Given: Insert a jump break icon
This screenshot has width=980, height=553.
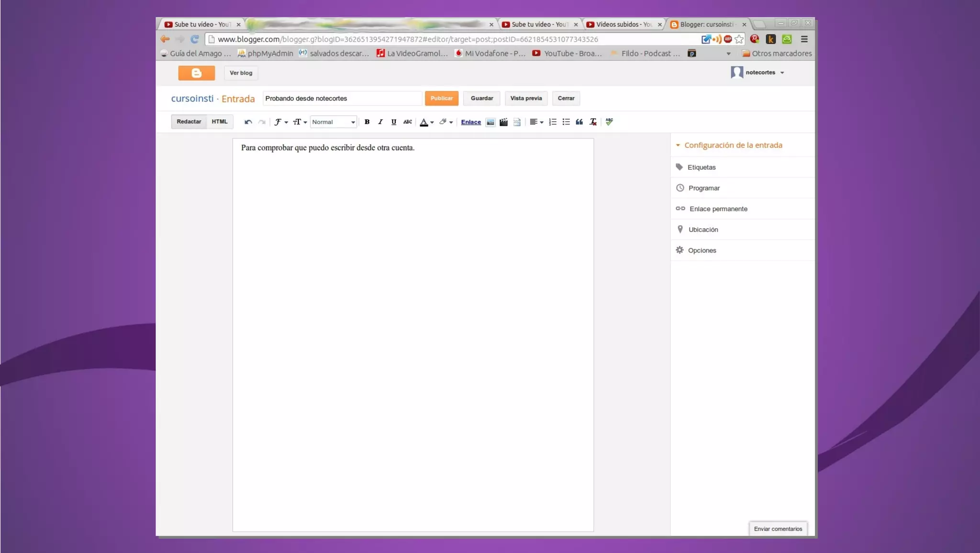Looking at the screenshot, I should tap(517, 122).
